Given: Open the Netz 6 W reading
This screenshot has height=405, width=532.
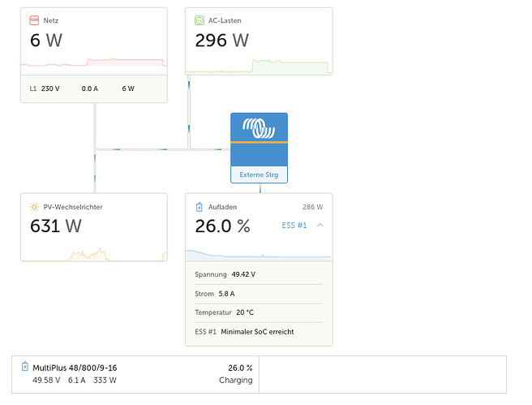Looking at the screenshot, I should click(x=46, y=41).
